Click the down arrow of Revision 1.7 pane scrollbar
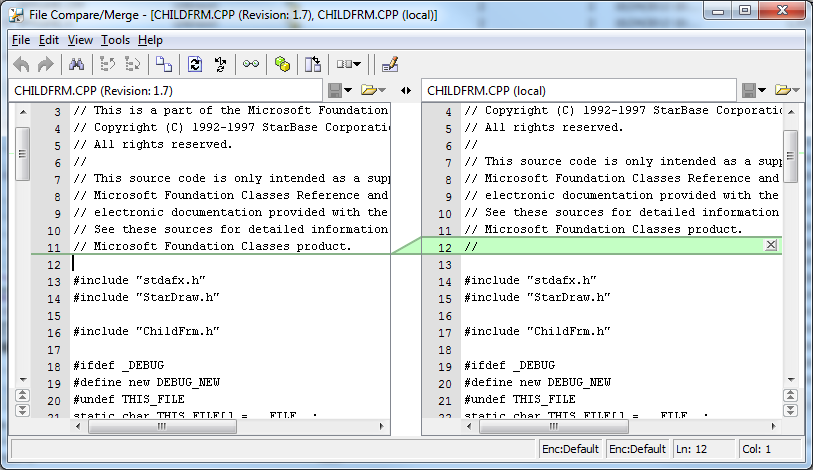The width and height of the screenshot is (813, 470). 23,379
